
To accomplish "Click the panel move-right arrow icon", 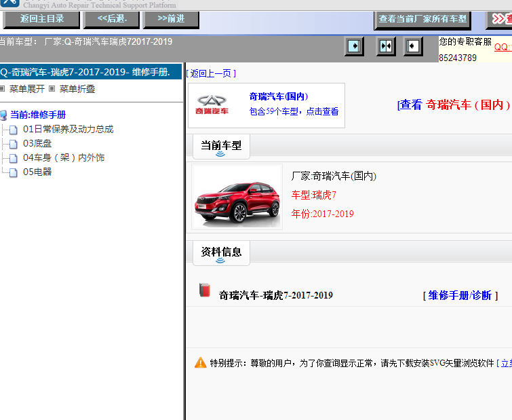I will (354, 46).
